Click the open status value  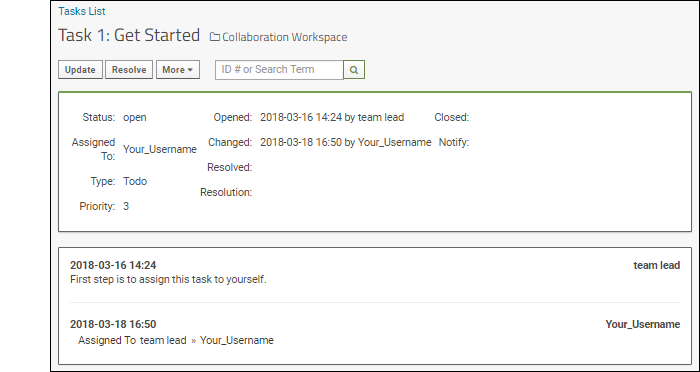134,117
